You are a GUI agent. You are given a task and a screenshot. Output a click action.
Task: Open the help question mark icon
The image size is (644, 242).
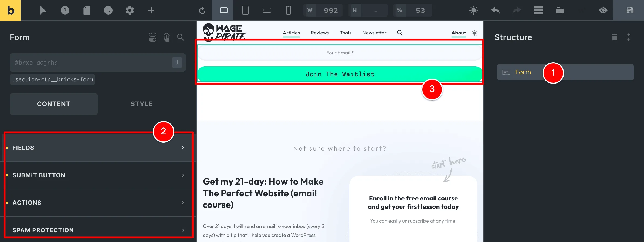[x=65, y=11]
